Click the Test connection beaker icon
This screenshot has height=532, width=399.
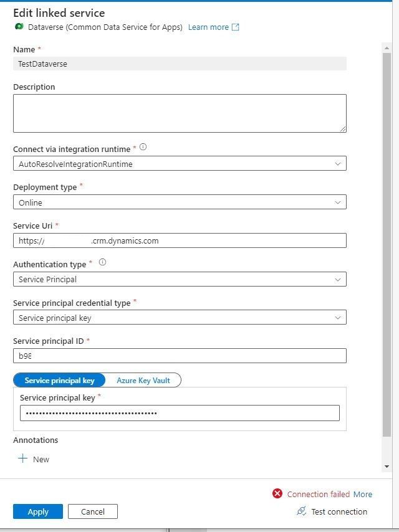(x=301, y=511)
